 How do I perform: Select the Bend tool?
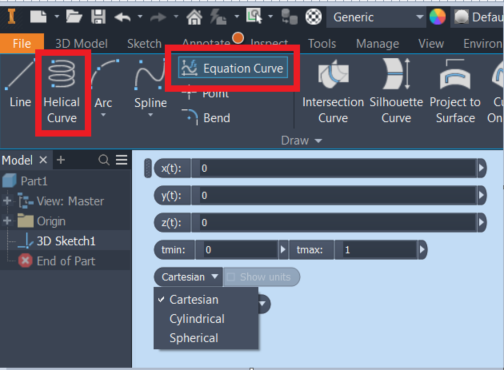pyautogui.click(x=206, y=118)
